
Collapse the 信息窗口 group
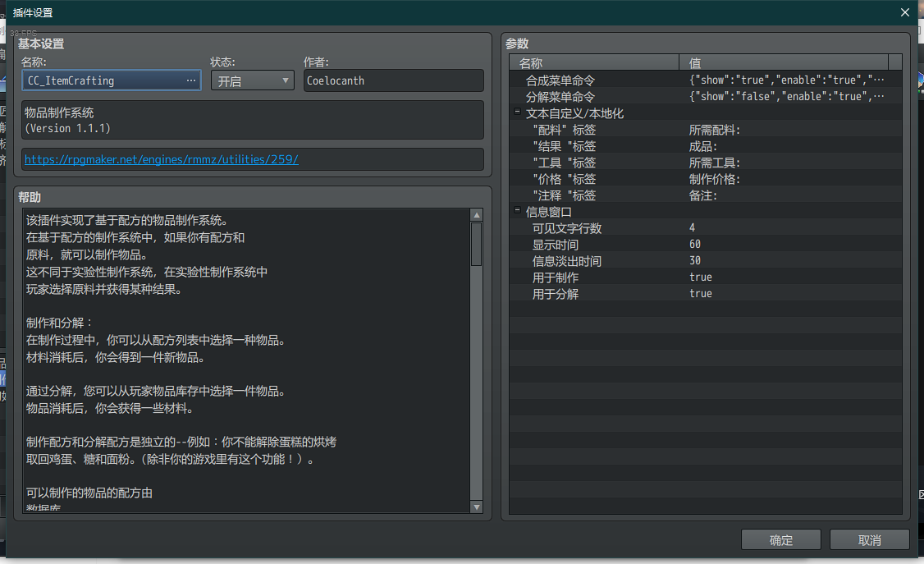pos(517,210)
